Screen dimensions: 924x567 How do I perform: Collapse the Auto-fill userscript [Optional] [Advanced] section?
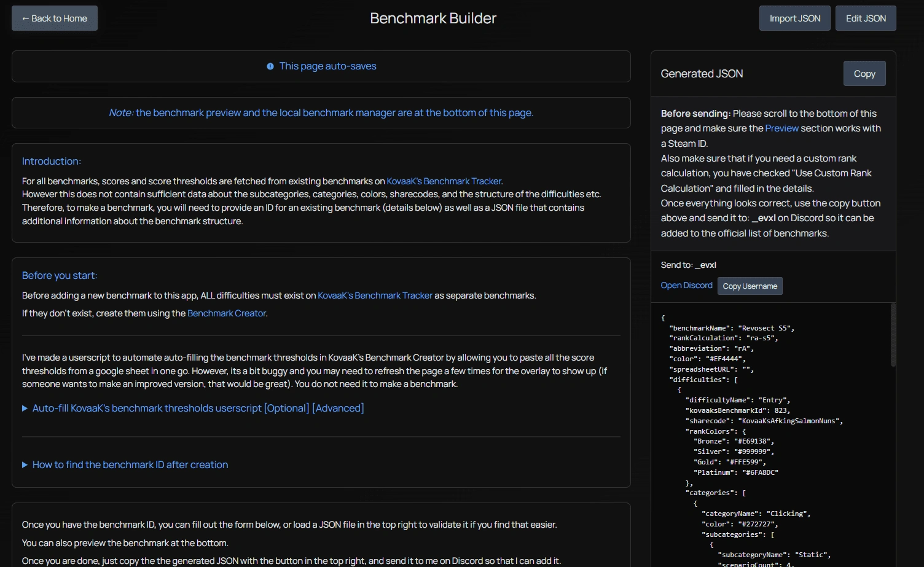coord(197,408)
